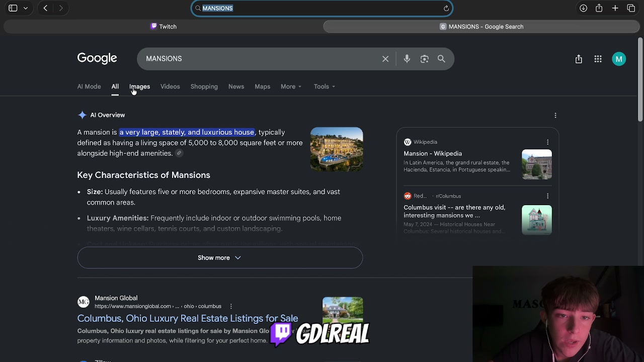
Task: Submit search with magnifying glass icon
Action: tap(441, 59)
